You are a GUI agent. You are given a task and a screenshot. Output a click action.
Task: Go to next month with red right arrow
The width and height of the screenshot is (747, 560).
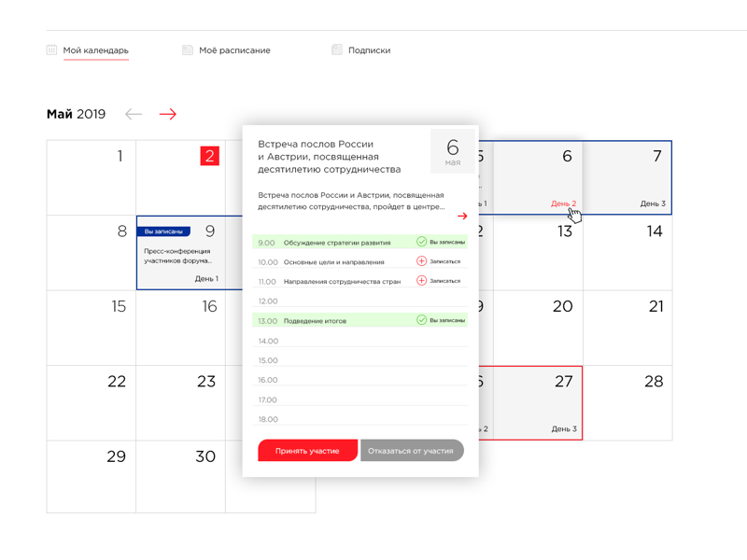tap(168, 114)
